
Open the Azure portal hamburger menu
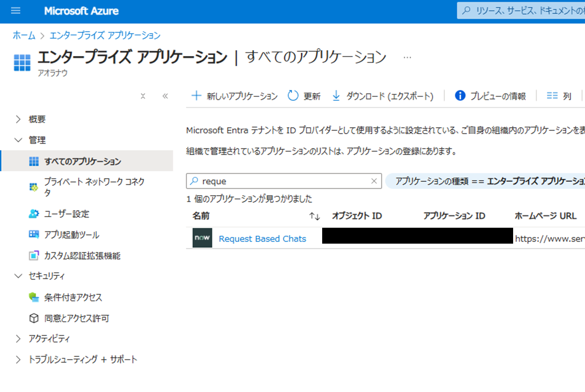[15, 11]
